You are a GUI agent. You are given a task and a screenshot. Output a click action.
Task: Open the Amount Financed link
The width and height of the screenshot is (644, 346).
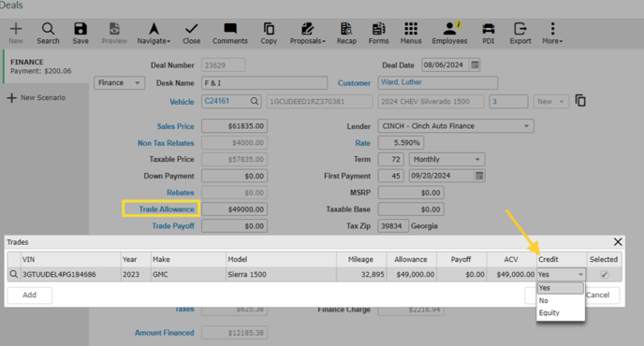[165, 333]
